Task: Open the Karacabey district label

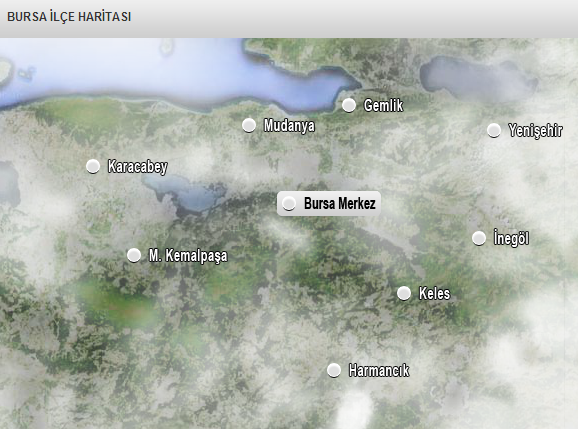Action: pos(138,167)
